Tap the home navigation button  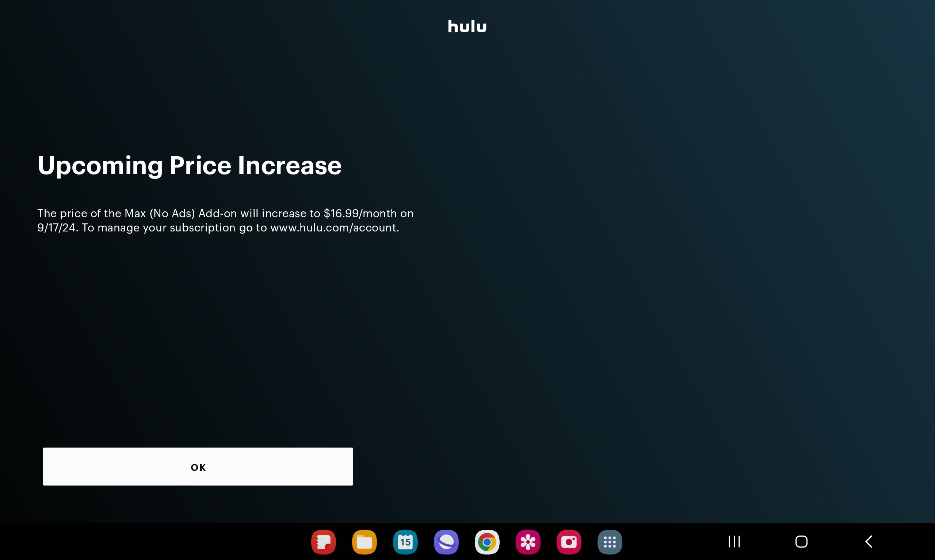(801, 541)
